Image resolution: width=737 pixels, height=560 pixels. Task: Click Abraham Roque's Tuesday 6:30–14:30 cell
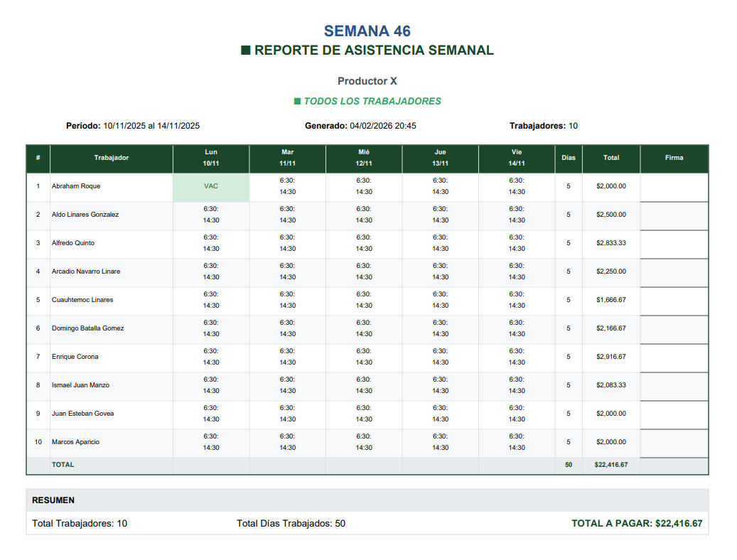[x=288, y=186]
